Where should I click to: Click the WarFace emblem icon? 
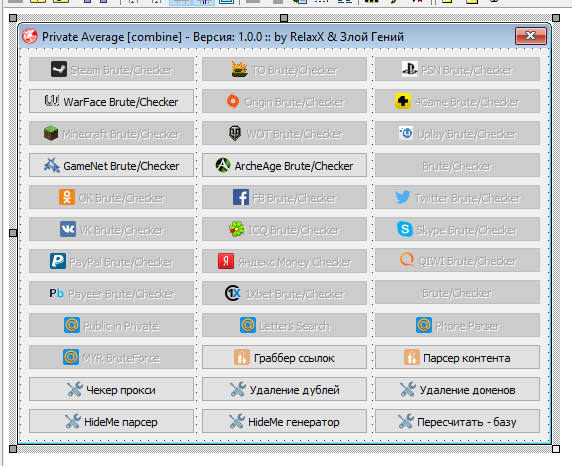pyautogui.click(x=52, y=101)
